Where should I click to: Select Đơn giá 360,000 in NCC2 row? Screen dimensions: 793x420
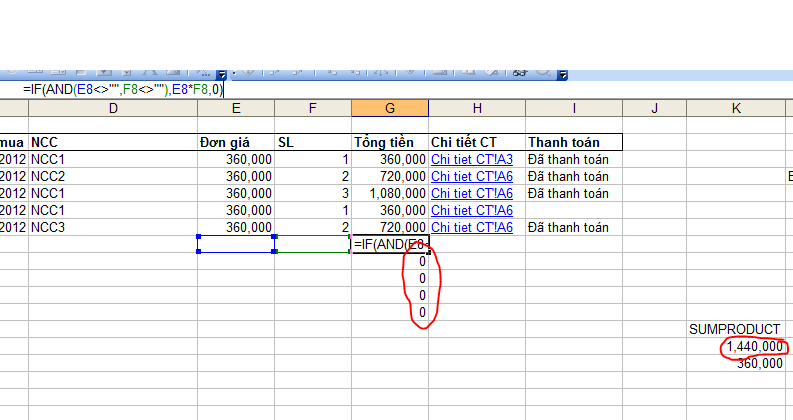236,177
